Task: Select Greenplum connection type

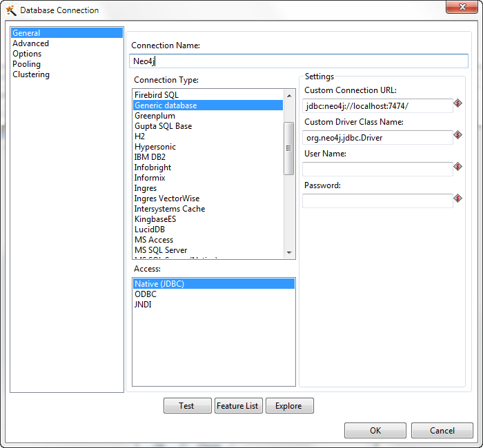Action: pyautogui.click(x=208, y=116)
